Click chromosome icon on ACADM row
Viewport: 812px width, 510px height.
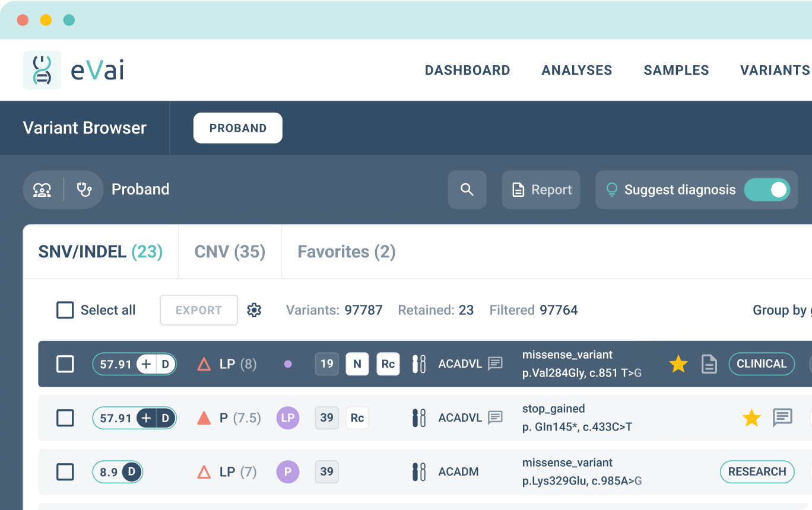coord(419,472)
